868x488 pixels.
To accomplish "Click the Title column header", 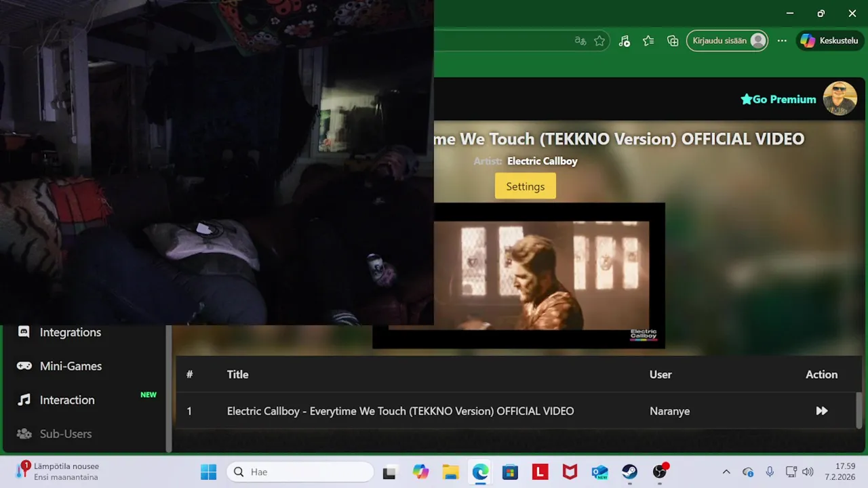I will [237, 374].
